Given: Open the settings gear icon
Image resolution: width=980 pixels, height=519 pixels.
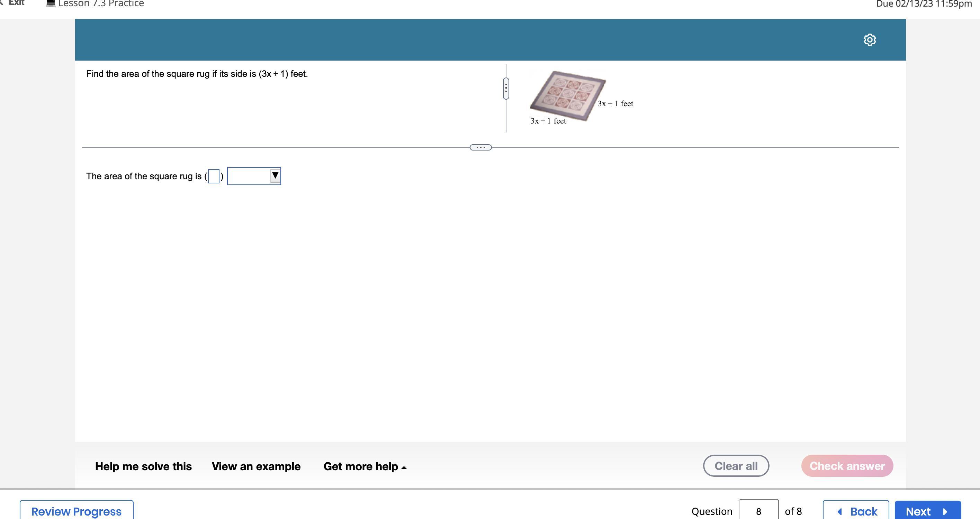Looking at the screenshot, I should tap(869, 40).
